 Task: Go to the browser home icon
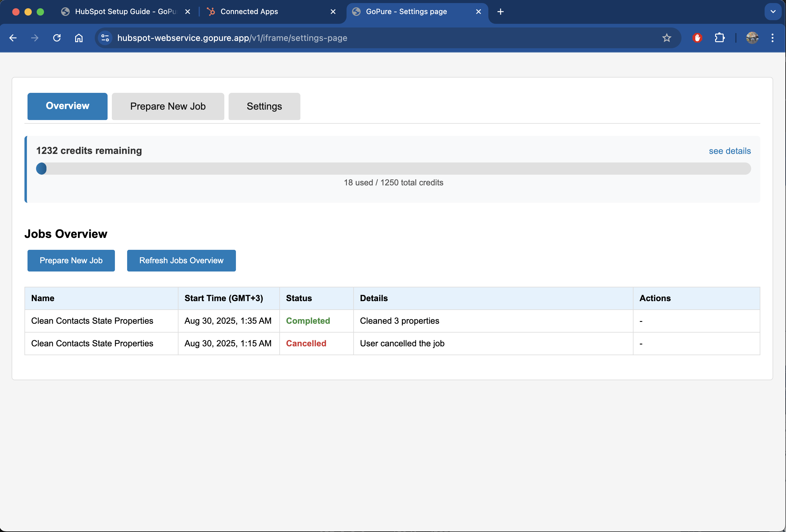tap(79, 38)
